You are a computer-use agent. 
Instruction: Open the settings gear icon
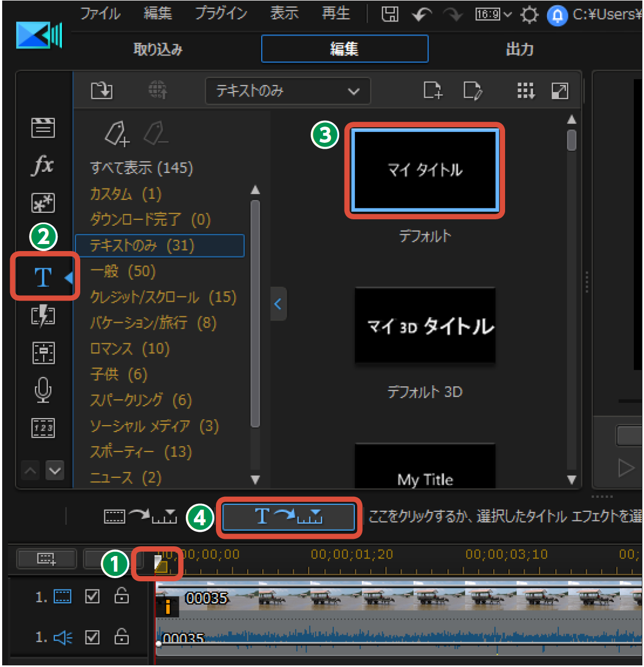[529, 15]
